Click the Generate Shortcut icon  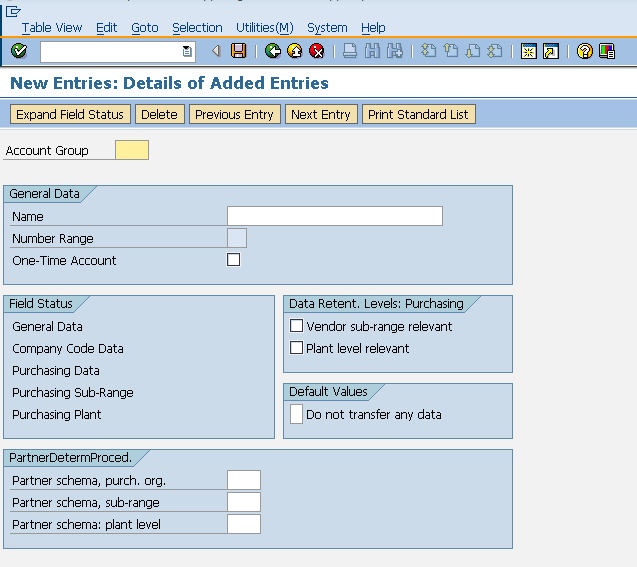point(550,51)
